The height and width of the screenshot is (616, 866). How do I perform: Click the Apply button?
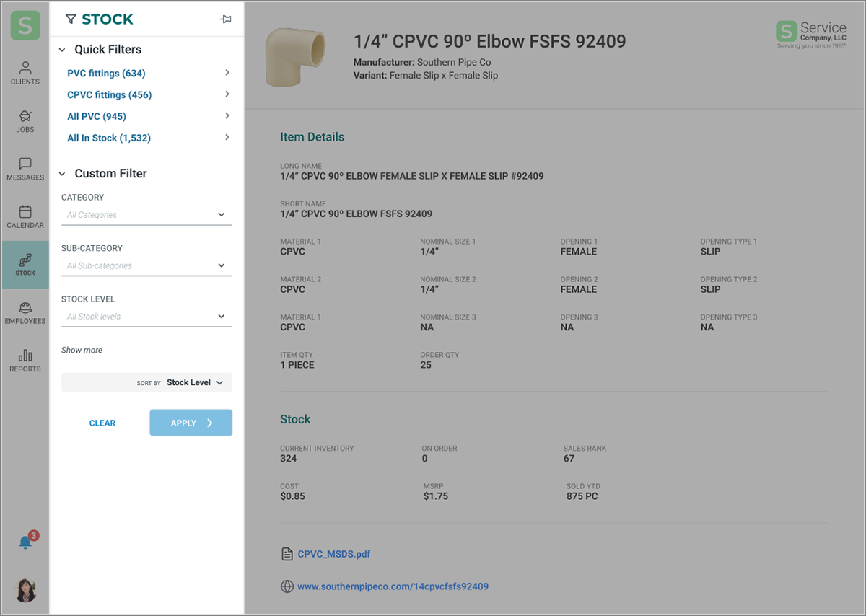point(191,423)
